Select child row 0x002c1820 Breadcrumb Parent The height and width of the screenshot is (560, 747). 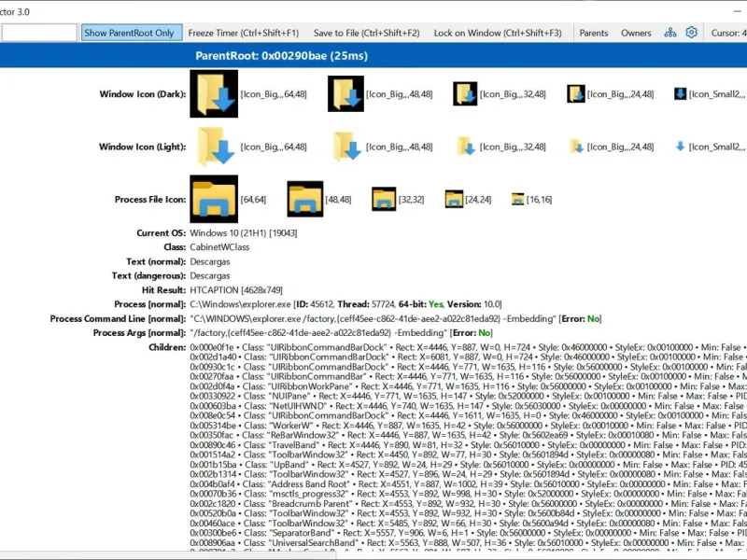[469, 504]
